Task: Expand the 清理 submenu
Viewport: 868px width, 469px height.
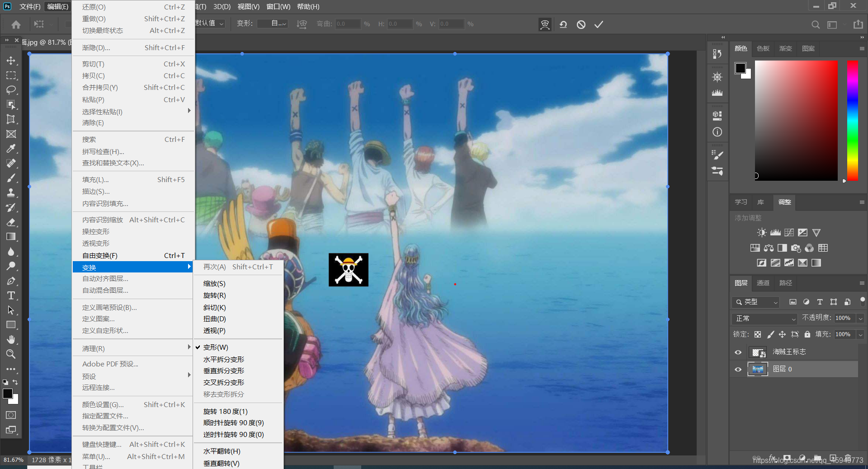Action: pyautogui.click(x=134, y=349)
